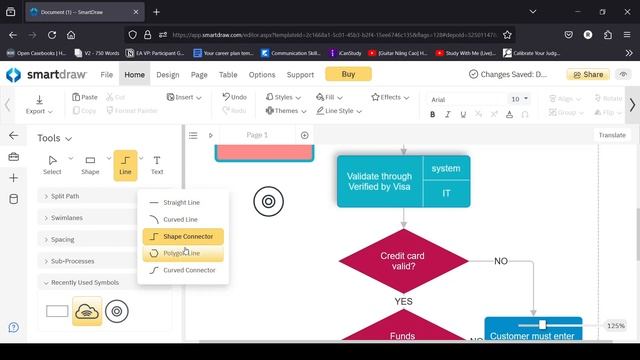Toggle underline text formatting
The image size is (640, 360).
(x=463, y=115)
